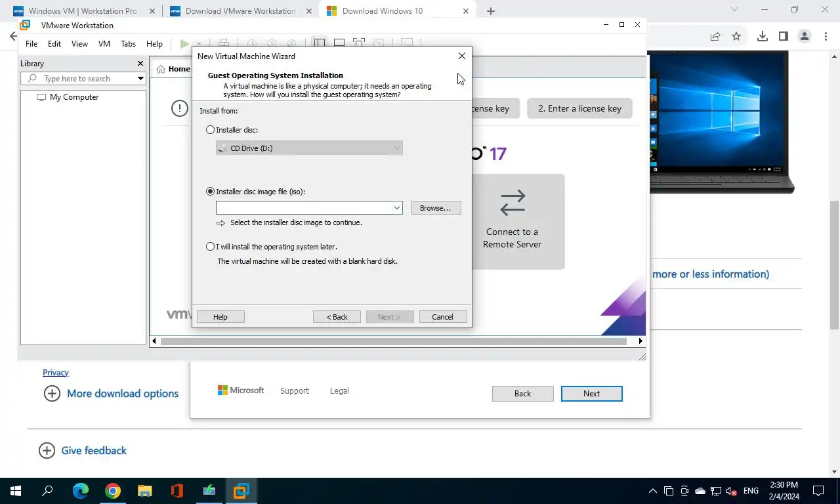Click the green Power On play icon
This screenshot has width=840, height=504.
pos(184,44)
